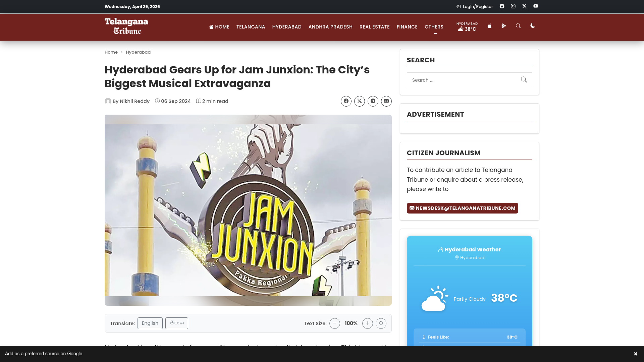Viewport: 644px width, 362px height.
Task: Open the Instagram profile icon
Action: [x=513, y=6]
